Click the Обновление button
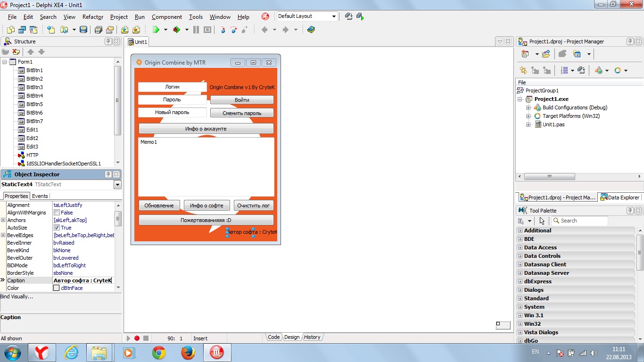The image size is (644, 362). coord(159,206)
